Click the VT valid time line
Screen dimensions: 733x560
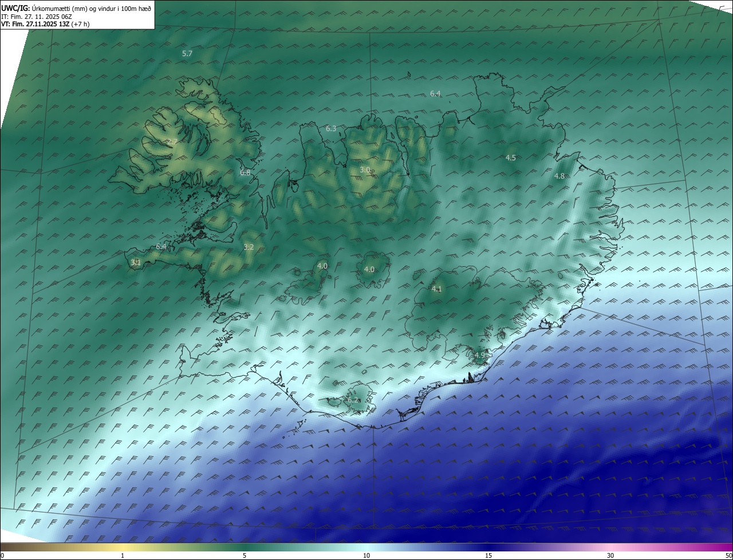45,24
